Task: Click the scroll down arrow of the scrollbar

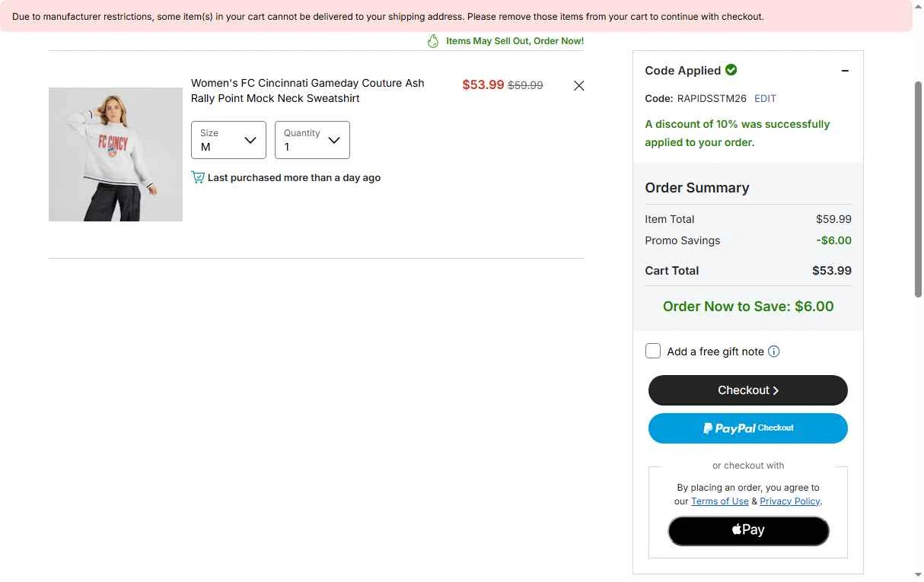Action: pos(918,575)
